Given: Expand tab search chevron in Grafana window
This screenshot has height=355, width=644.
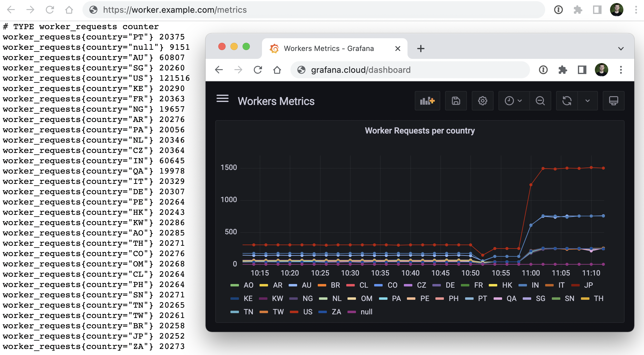Looking at the screenshot, I should pyautogui.click(x=621, y=49).
